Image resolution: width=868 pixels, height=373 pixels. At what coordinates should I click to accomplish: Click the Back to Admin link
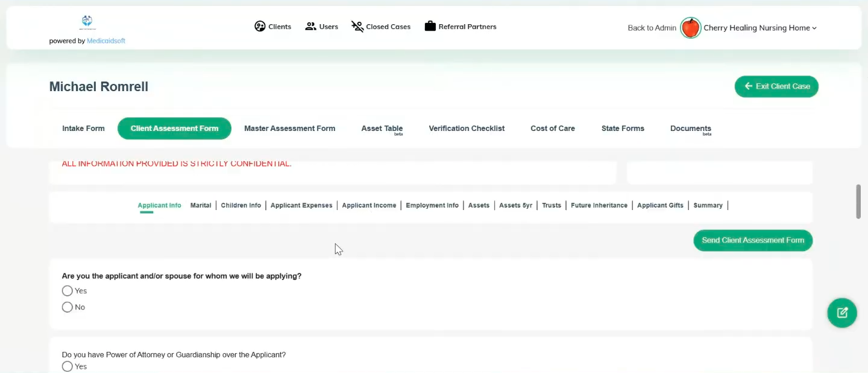[x=652, y=28]
